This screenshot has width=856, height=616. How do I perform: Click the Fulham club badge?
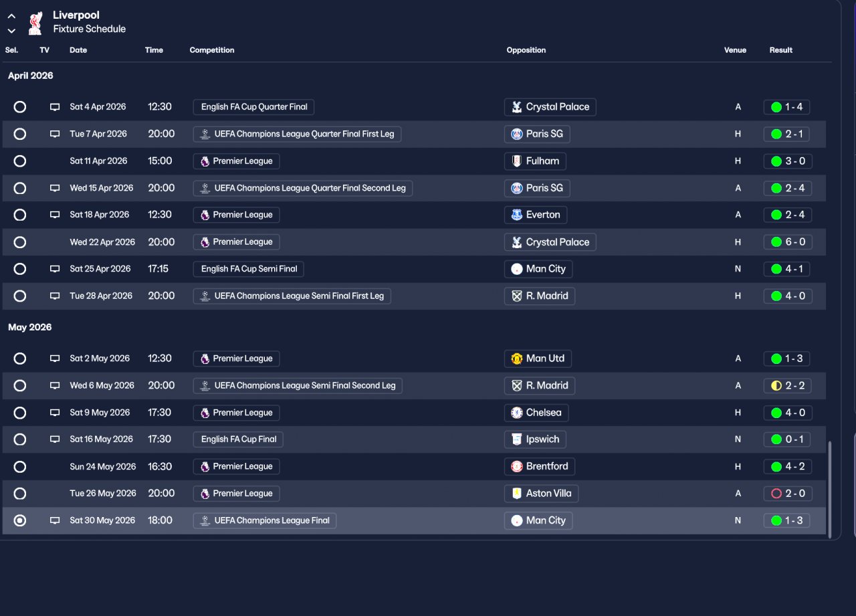[516, 161]
